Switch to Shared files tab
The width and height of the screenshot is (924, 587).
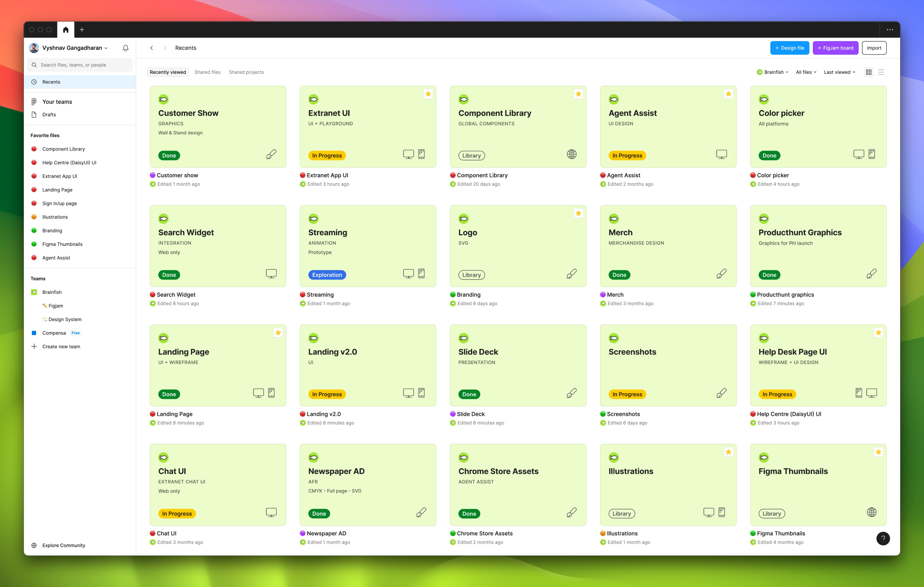207,72
